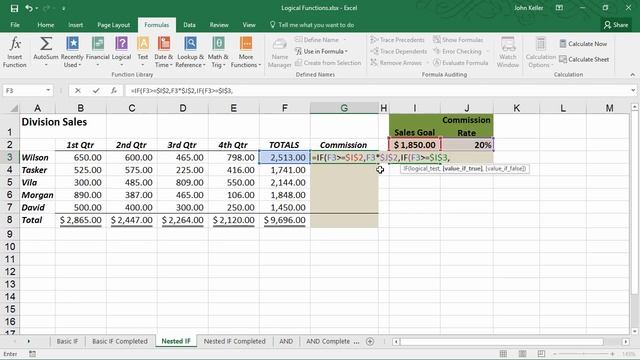Open the AND sheet tab
This screenshot has width=640, height=360.
[x=286, y=341]
